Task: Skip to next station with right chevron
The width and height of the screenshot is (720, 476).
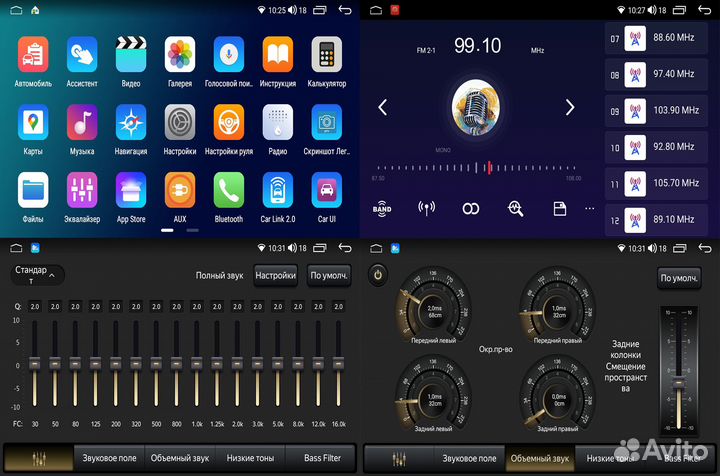Action: click(x=570, y=107)
